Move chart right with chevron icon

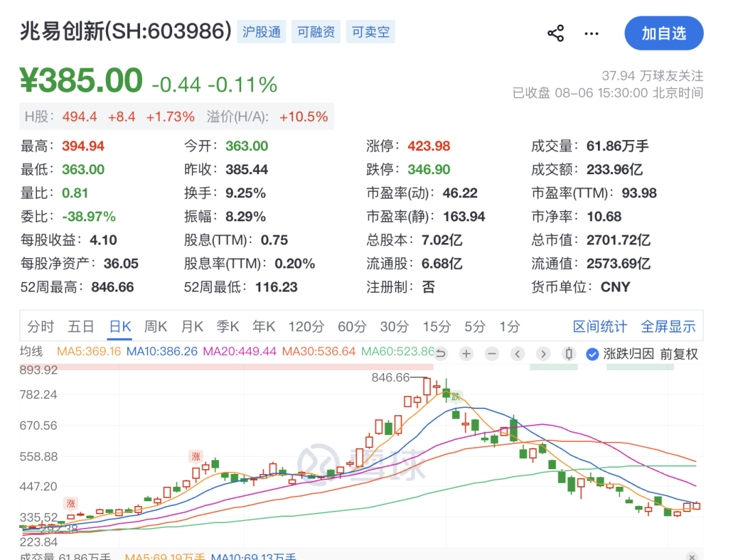(x=543, y=354)
